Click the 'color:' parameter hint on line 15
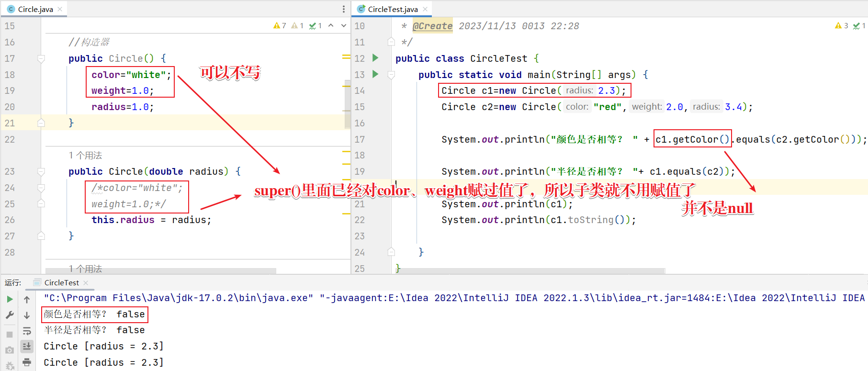The height and width of the screenshot is (371, 868). [577, 107]
